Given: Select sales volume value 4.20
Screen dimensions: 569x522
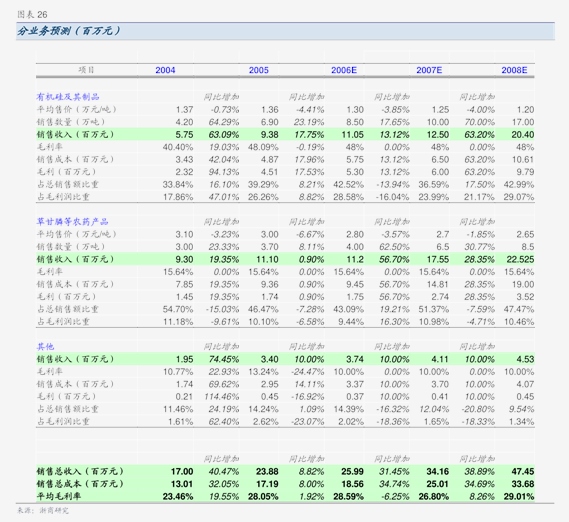Looking at the screenshot, I should [184, 122].
